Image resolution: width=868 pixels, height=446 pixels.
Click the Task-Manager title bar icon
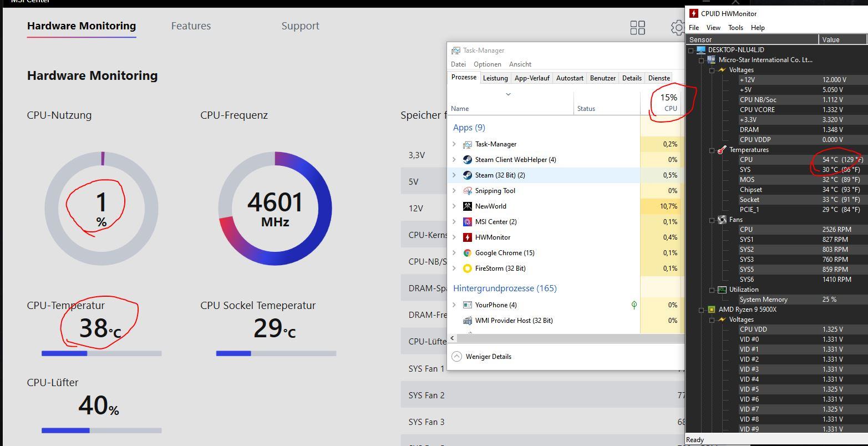455,50
